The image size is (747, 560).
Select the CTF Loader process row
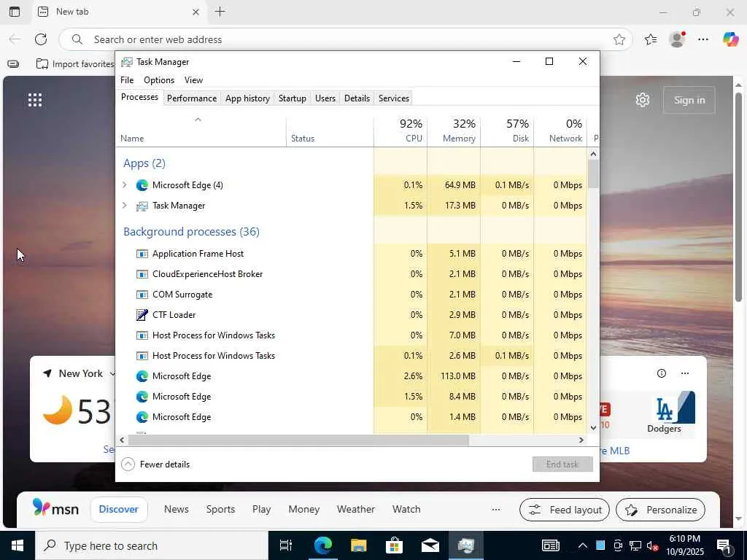pos(352,315)
